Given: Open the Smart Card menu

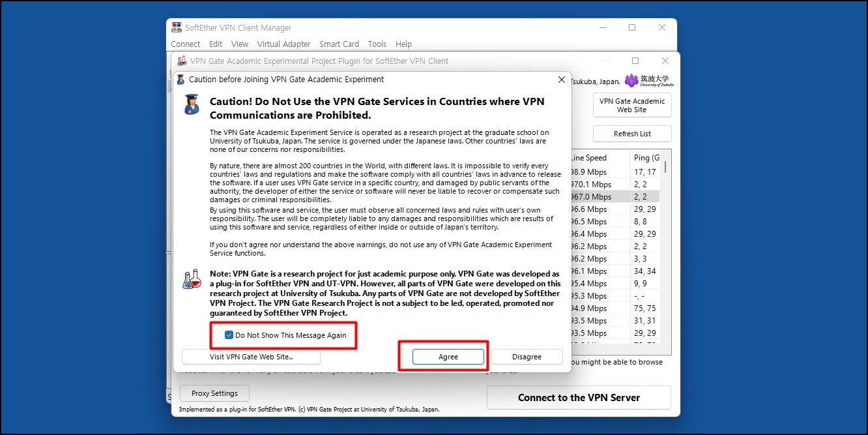Looking at the screenshot, I should tap(339, 44).
